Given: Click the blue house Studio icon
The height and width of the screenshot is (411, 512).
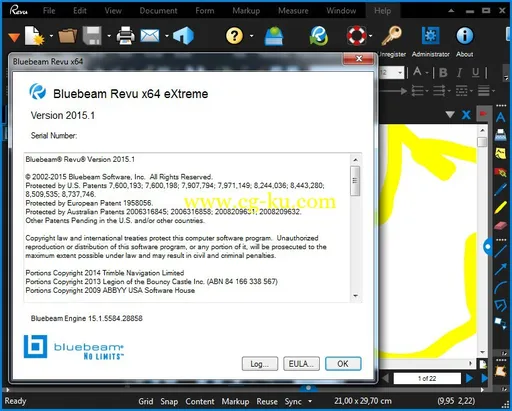Looking at the screenshot, I should pos(183,35).
